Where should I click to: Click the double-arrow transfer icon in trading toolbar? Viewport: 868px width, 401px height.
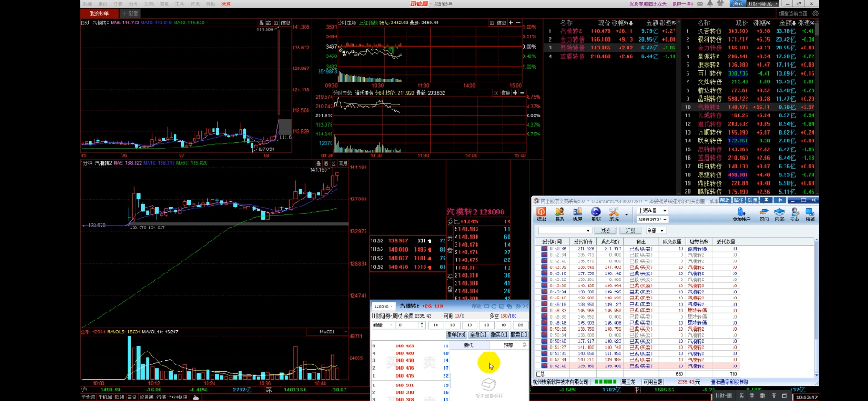[764, 212]
